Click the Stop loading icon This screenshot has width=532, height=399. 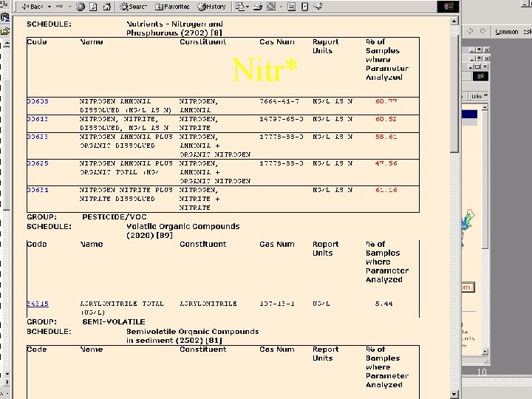80,7
